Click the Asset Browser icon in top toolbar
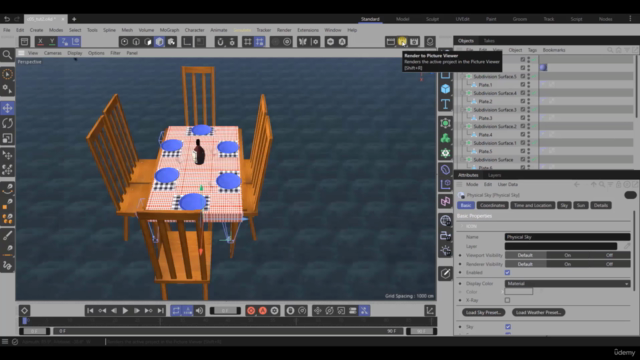 pyautogui.click(x=24, y=41)
